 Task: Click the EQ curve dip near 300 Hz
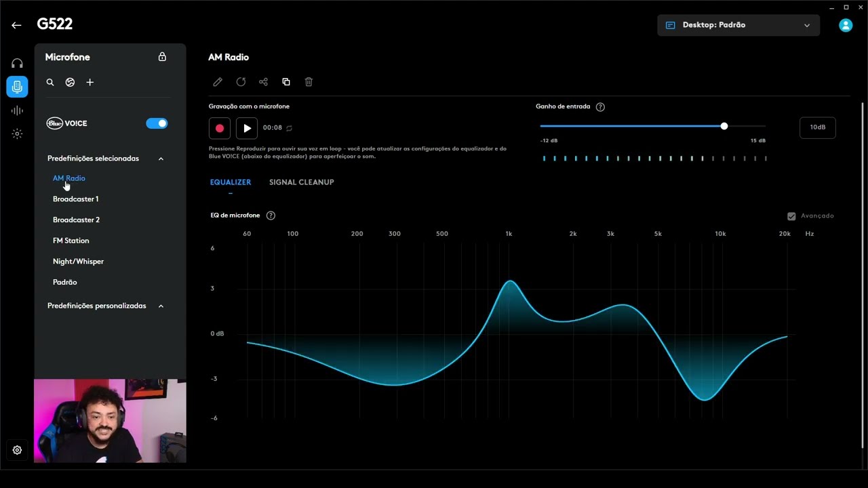pos(395,385)
